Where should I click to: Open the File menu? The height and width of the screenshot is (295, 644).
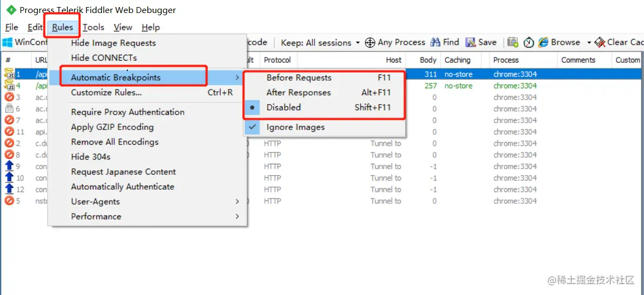(x=11, y=28)
